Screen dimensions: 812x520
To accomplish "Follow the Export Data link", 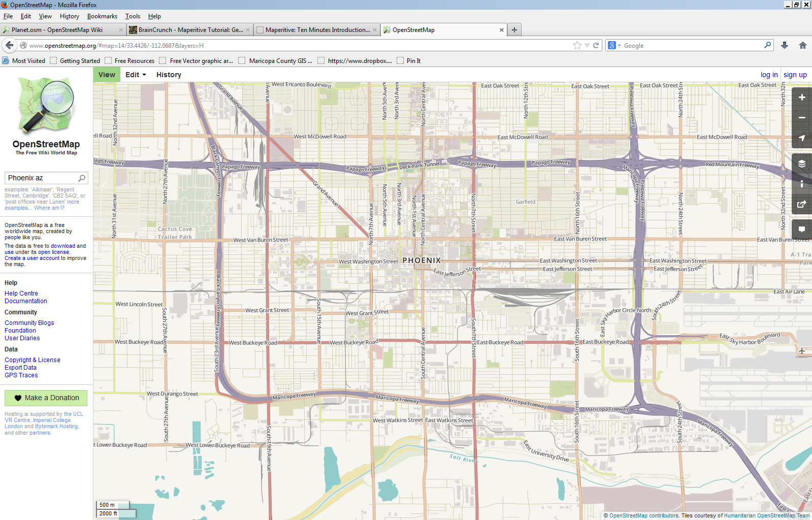I will tap(21, 368).
